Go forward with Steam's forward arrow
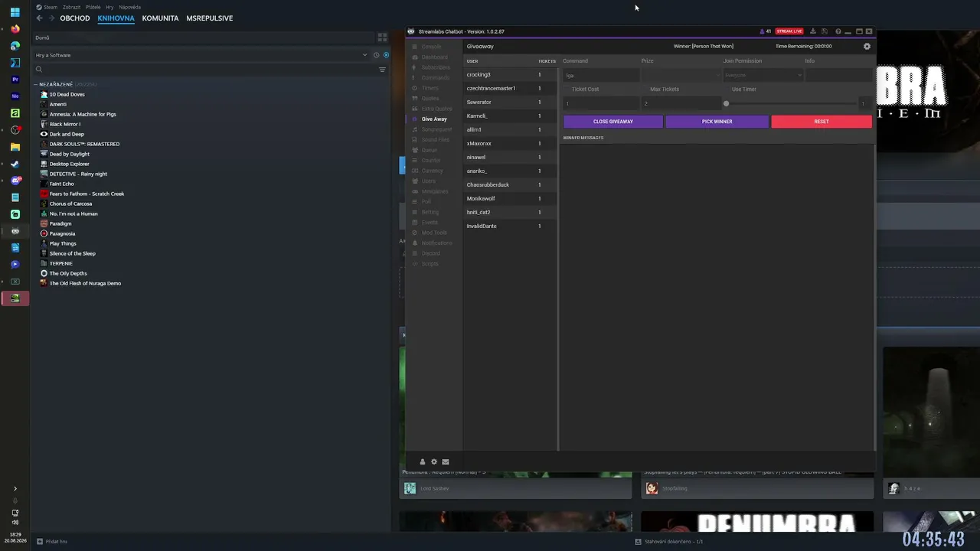Image resolution: width=980 pixels, height=551 pixels. tap(51, 18)
